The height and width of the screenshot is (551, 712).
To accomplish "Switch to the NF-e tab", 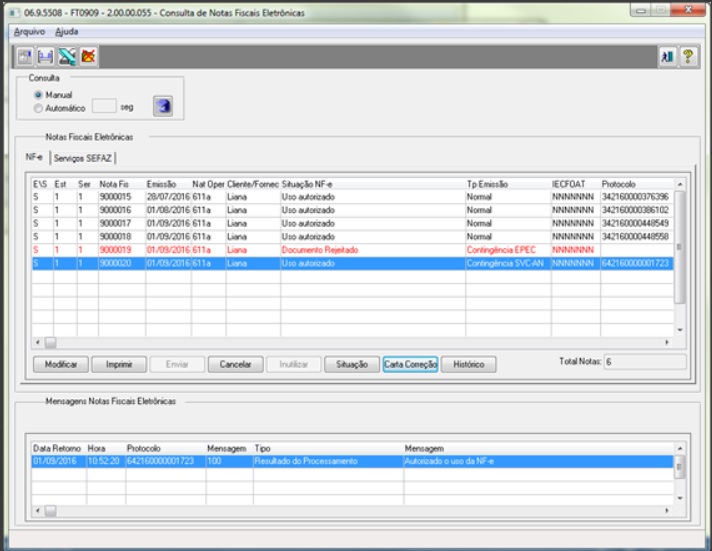I will 34,157.
